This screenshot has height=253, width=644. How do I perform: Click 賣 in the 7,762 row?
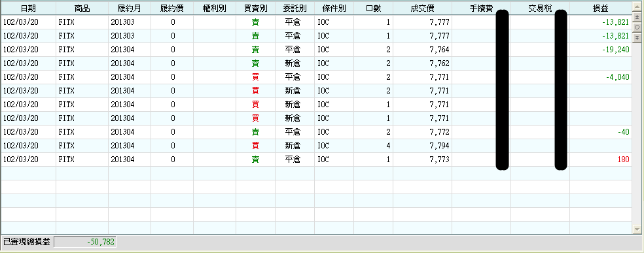[255, 63]
